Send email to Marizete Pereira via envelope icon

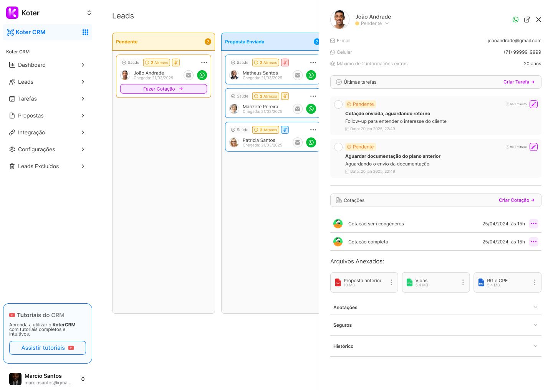(298, 109)
